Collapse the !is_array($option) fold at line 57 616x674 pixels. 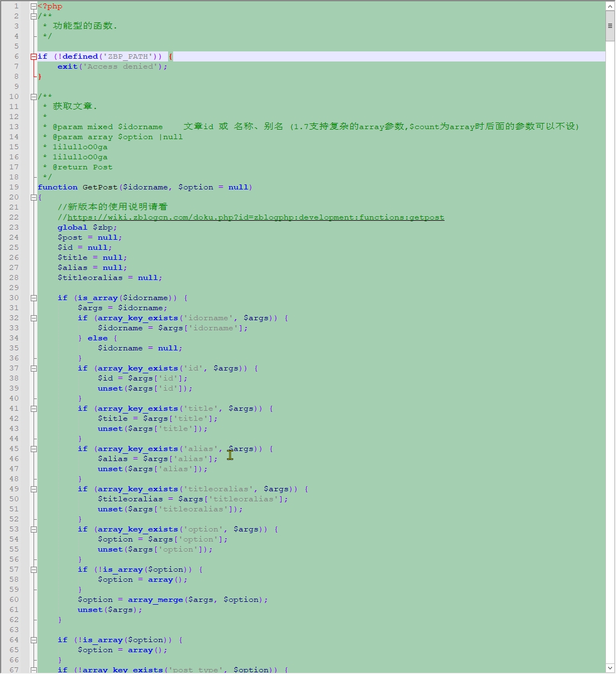point(34,569)
